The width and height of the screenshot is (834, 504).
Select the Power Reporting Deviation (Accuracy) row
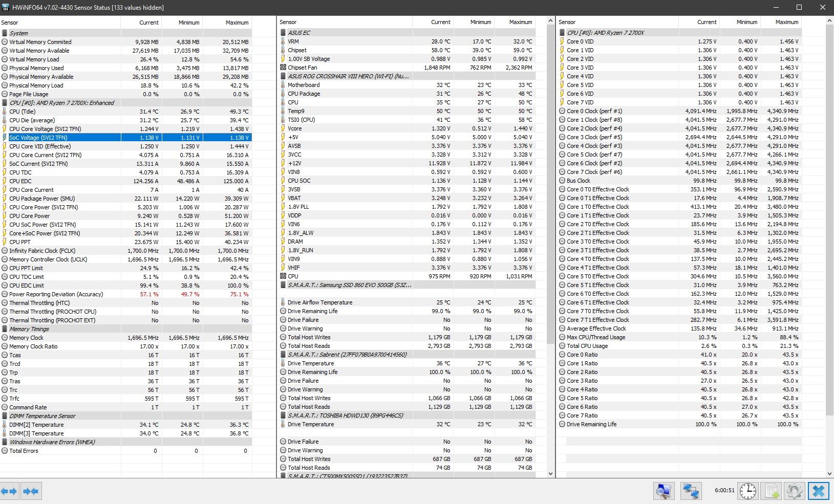[126, 294]
